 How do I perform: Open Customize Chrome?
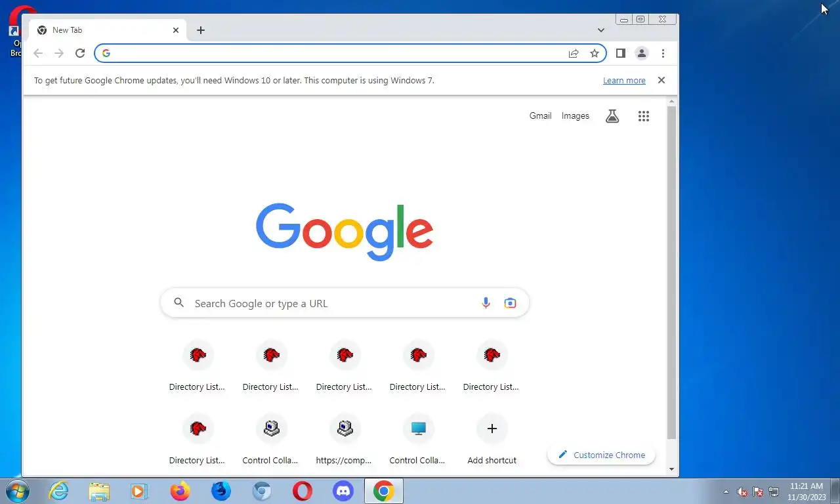[x=601, y=455]
